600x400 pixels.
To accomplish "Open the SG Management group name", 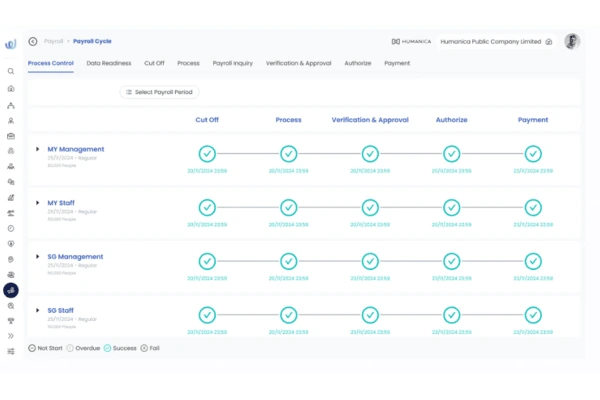I will [75, 257].
